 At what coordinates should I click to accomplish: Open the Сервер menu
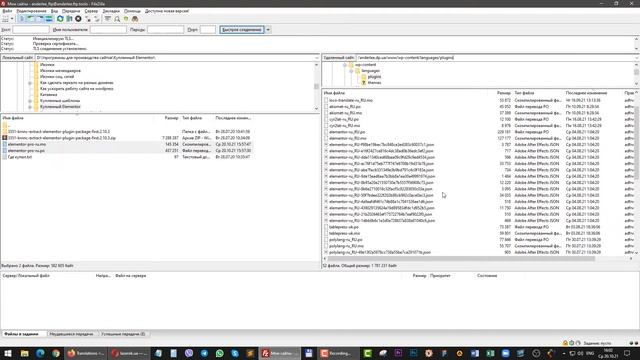click(91, 11)
